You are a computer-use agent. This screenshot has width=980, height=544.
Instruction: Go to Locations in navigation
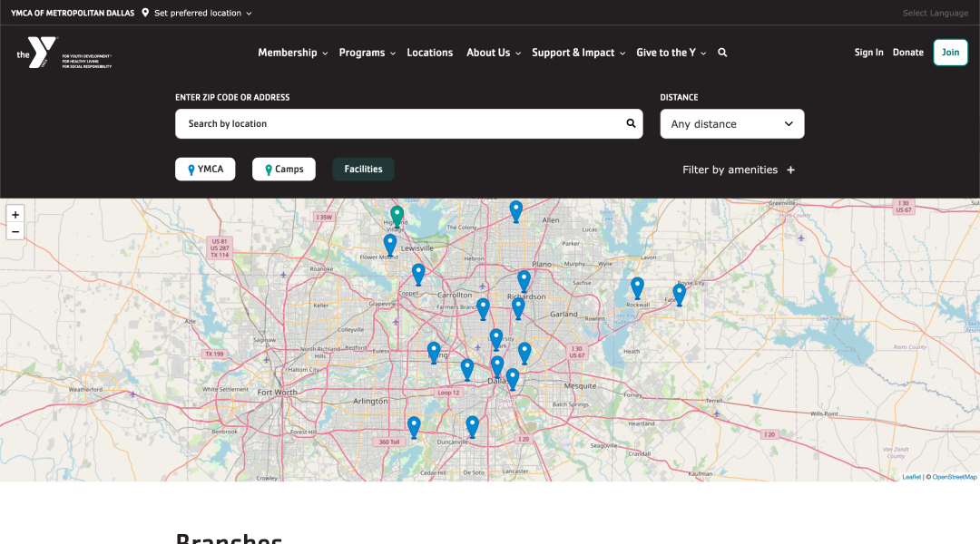[429, 53]
